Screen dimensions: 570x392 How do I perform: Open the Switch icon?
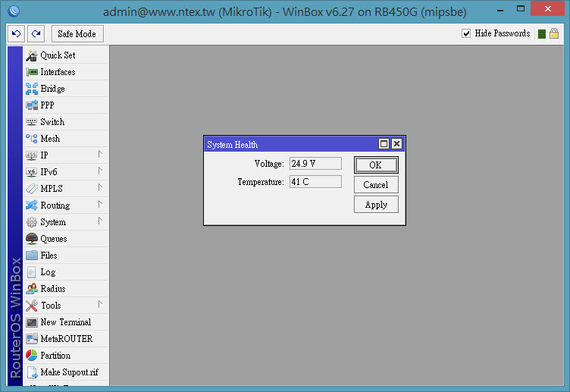click(32, 122)
